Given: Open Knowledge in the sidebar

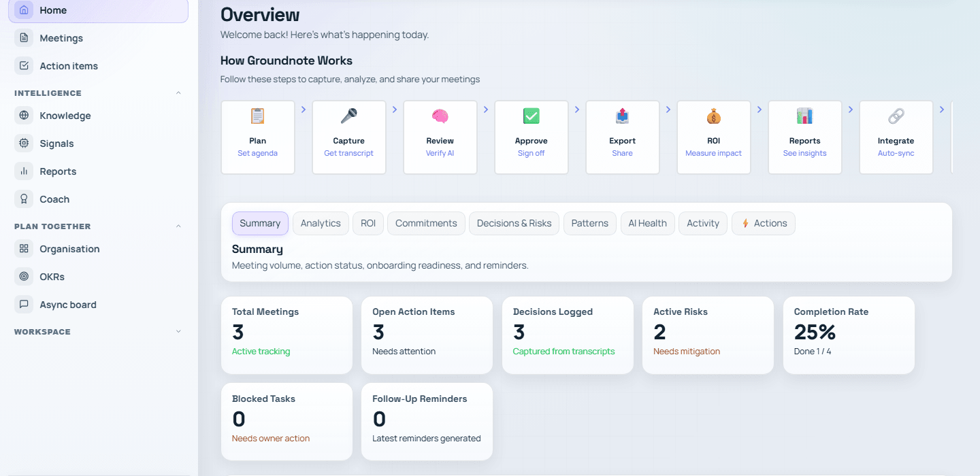Looking at the screenshot, I should point(98,116).
